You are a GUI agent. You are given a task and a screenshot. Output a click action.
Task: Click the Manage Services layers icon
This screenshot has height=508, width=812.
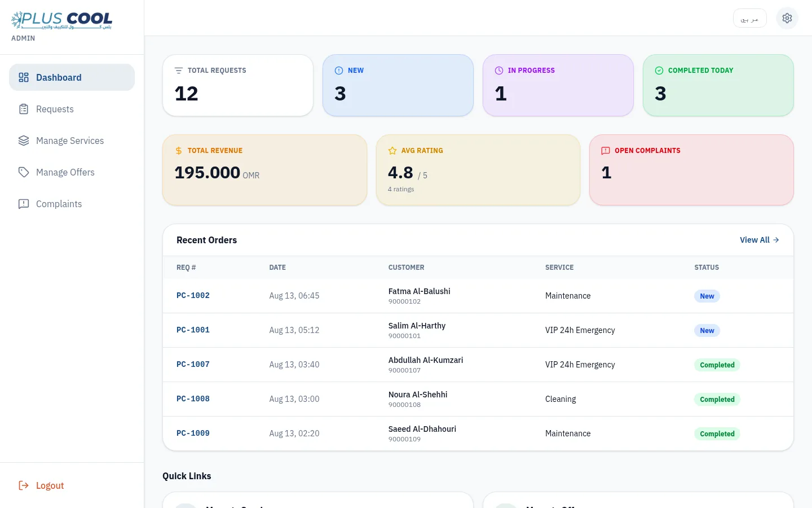(x=24, y=141)
